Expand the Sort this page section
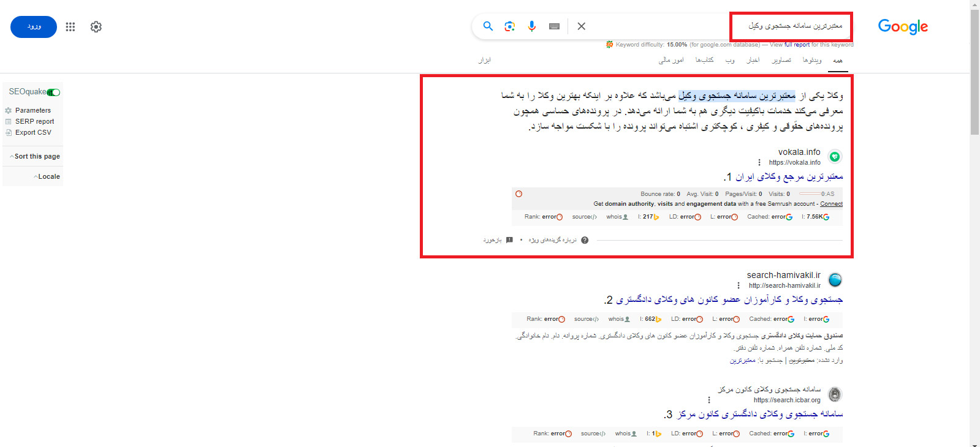 36,156
